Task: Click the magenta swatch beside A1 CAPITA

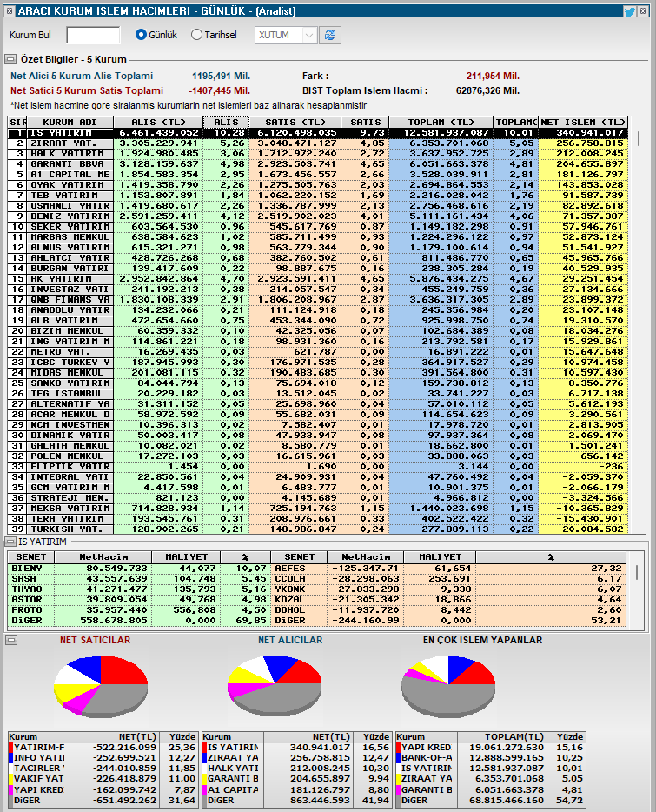Action: (204, 790)
